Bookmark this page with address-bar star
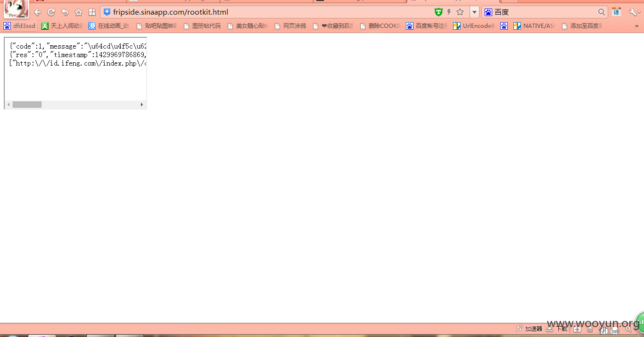644x337 pixels. pyautogui.click(x=460, y=12)
